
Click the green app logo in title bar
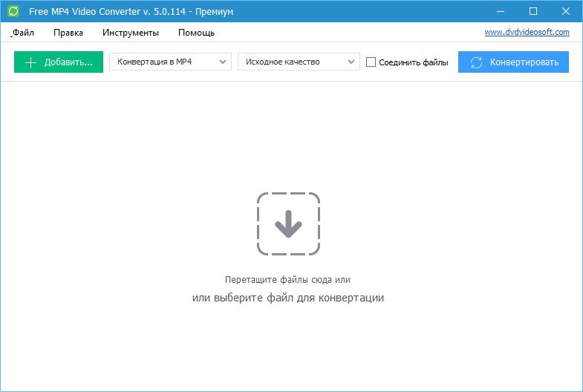click(x=13, y=11)
